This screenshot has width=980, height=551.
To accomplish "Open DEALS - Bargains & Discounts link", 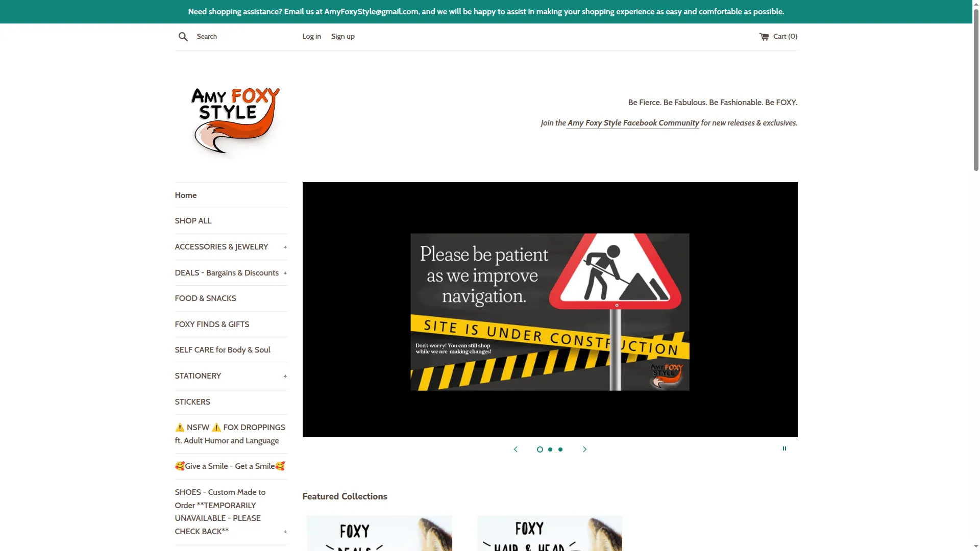I will click(x=227, y=273).
